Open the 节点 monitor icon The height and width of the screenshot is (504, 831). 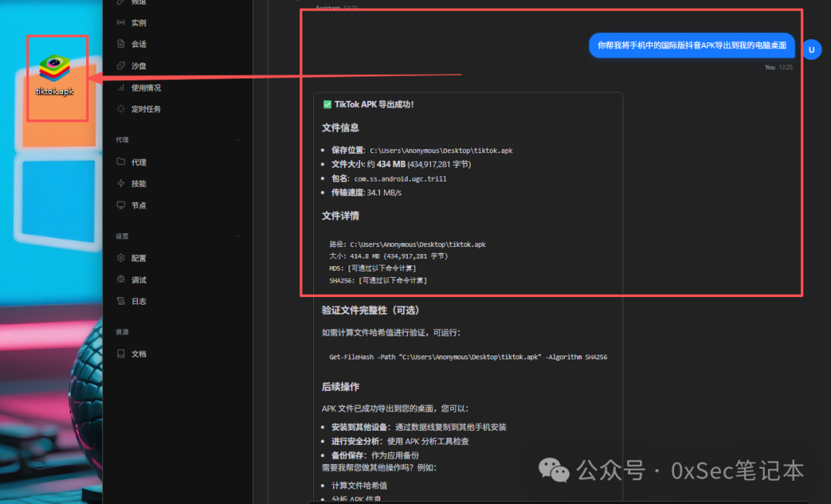(121, 205)
